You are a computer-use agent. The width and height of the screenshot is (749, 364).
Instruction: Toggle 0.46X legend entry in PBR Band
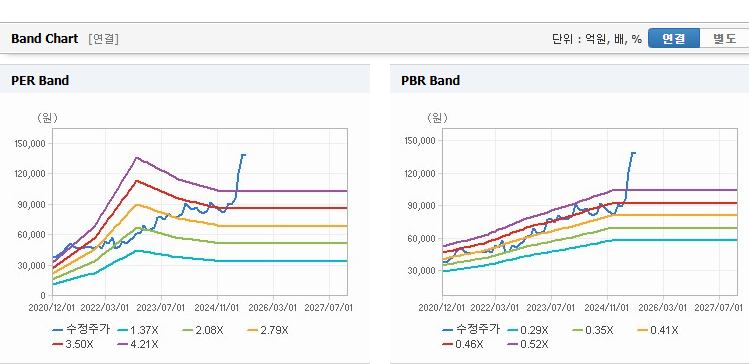click(x=462, y=344)
